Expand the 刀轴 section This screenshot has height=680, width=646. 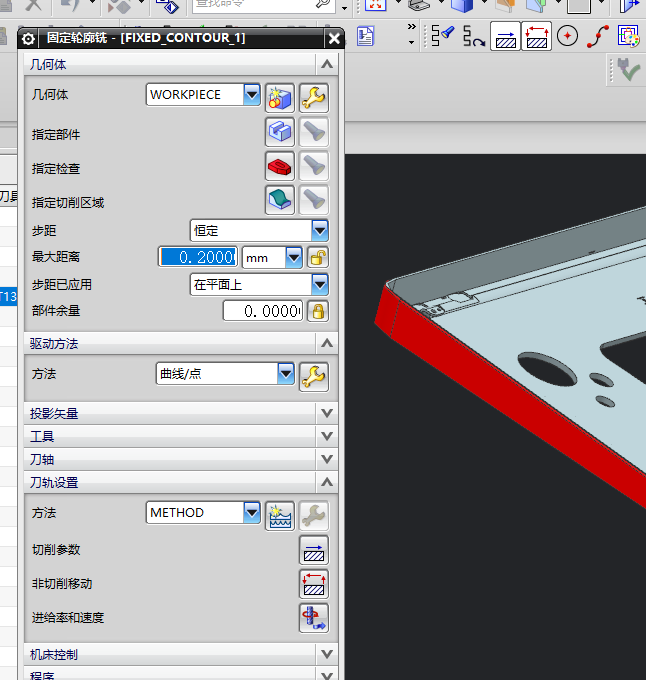tap(327, 459)
